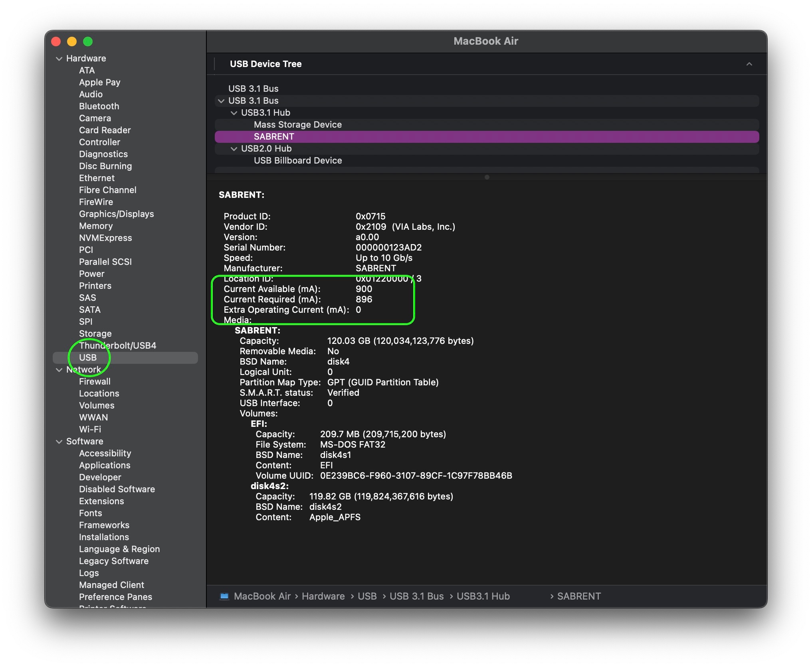Collapse the USB Device Tree panel
812x667 pixels.
pos(750,64)
